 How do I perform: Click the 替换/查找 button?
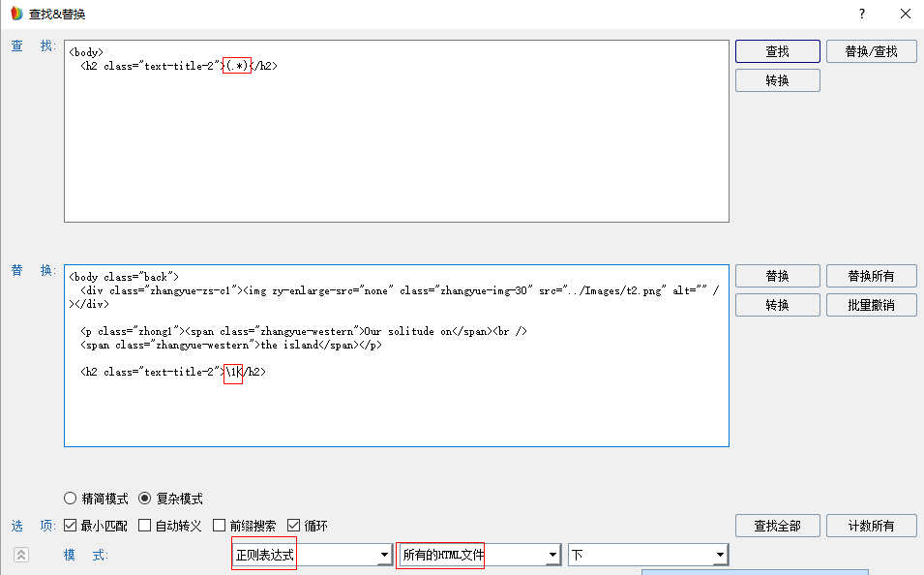(x=871, y=51)
